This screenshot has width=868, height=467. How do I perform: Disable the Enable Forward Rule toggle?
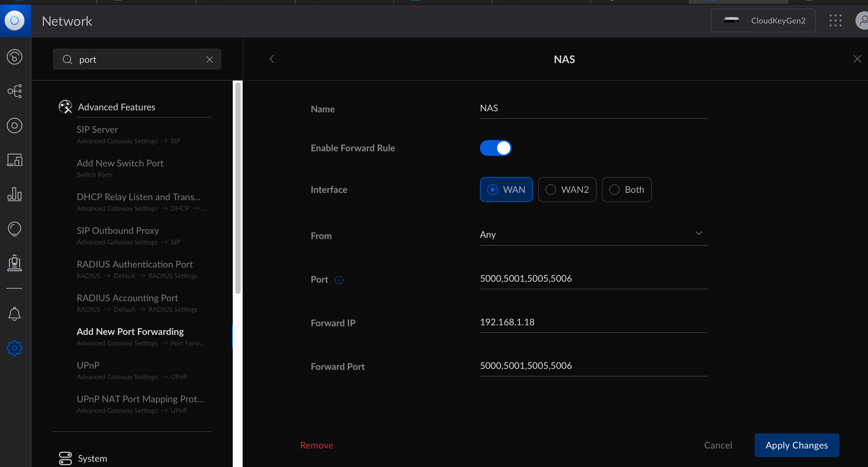pyautogui.click(x=496, y=148)
